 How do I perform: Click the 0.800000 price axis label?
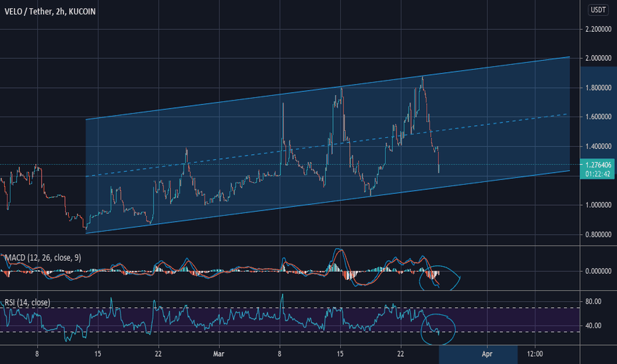tap(598, 234)
